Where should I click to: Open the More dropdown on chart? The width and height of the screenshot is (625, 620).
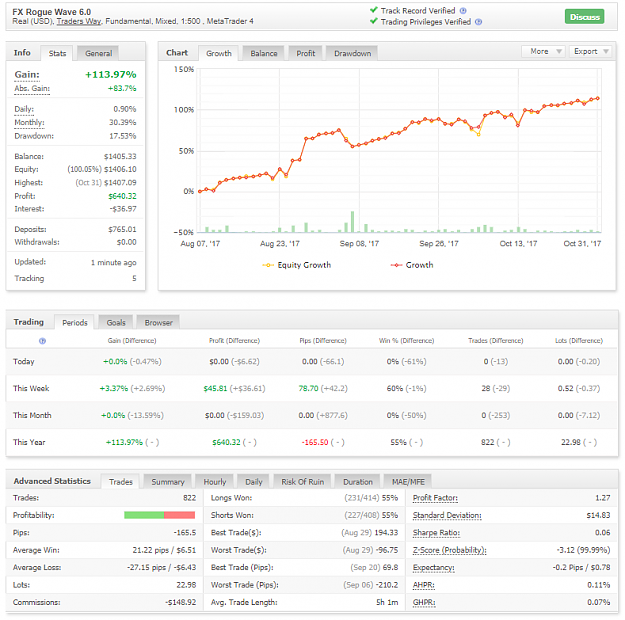[543, 51]
